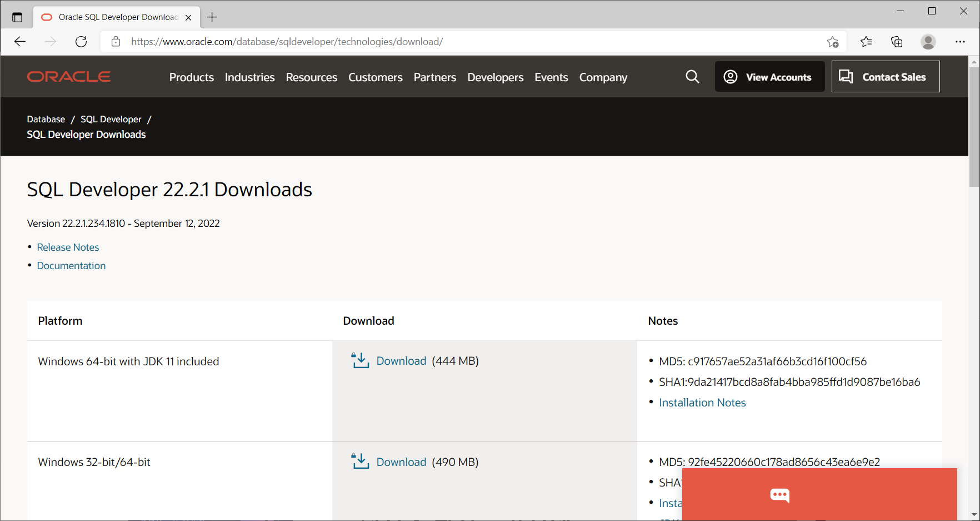Open the Collections icon

(897, 42)
